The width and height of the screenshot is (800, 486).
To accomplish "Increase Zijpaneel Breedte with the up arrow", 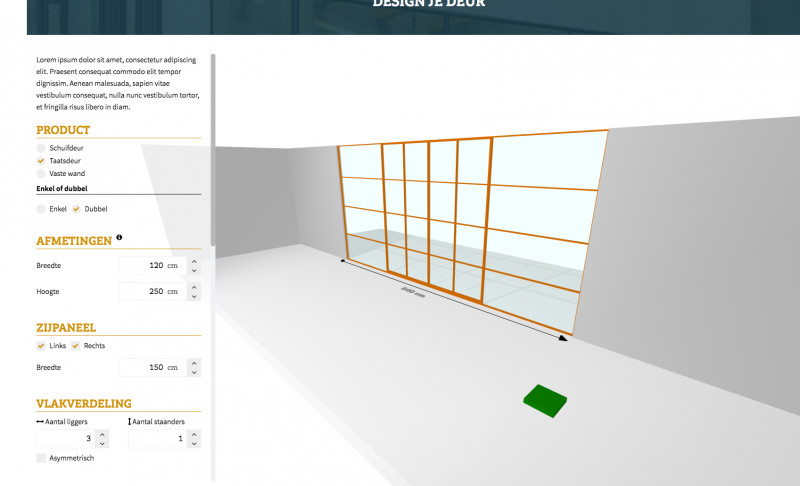I will click(x=194, y=363).
